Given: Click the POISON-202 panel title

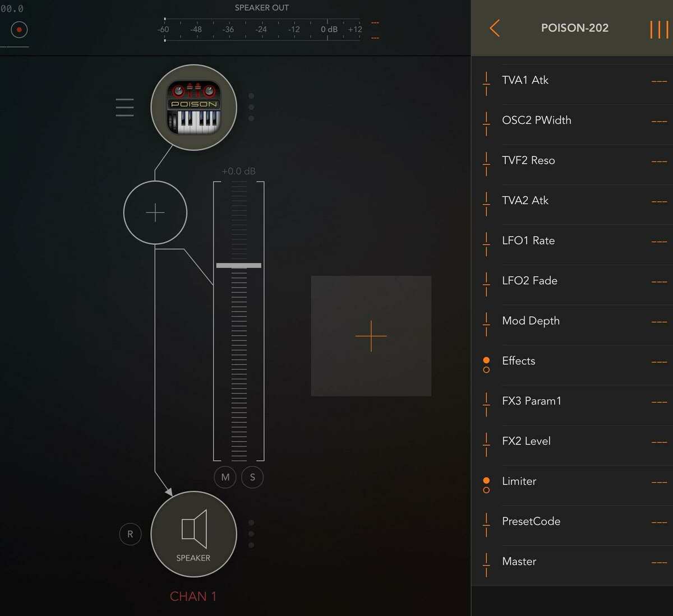Looking at the screenshot, I should (575, 28).
